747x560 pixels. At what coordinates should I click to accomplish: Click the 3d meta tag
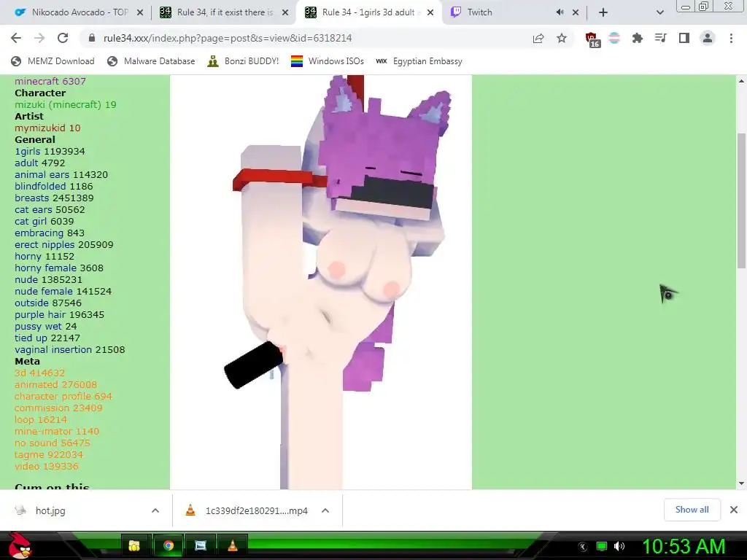20,373
